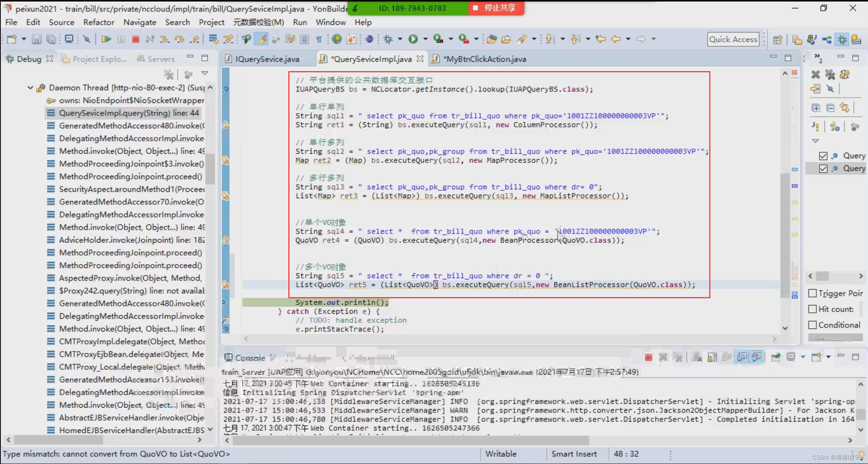This screenshot has height=464, width=868.
Task: Click the Debug bug icon in toolbar
Action: pos(388,39)
